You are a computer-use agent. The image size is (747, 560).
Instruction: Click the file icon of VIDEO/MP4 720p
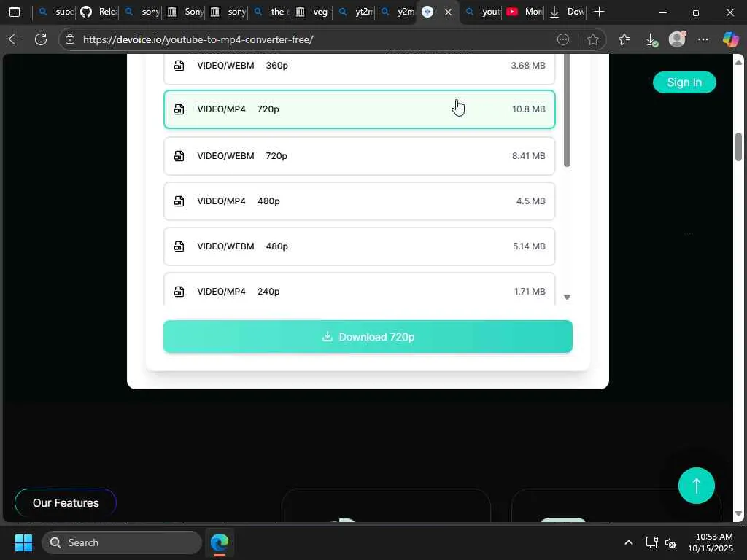pos(179,109)
